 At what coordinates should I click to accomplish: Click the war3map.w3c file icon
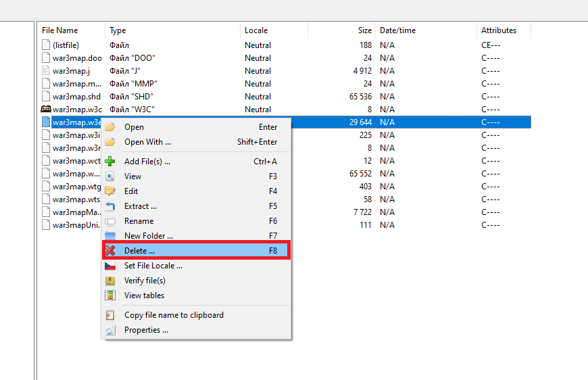pyautogui.click(x=46, y=109)
